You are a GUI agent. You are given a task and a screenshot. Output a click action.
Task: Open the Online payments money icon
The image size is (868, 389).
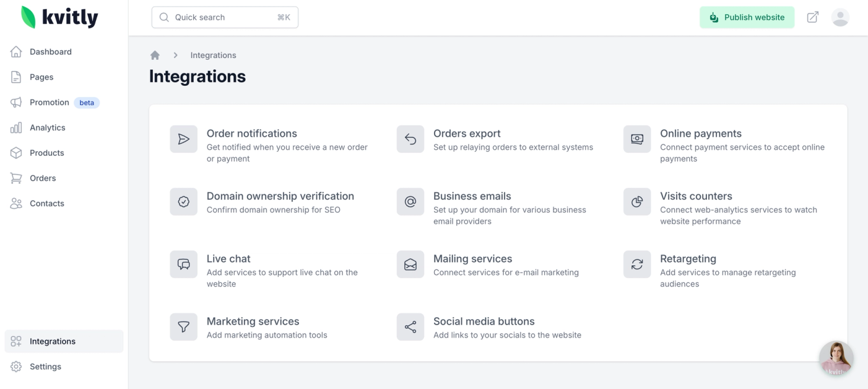click(x=637, y=139)
